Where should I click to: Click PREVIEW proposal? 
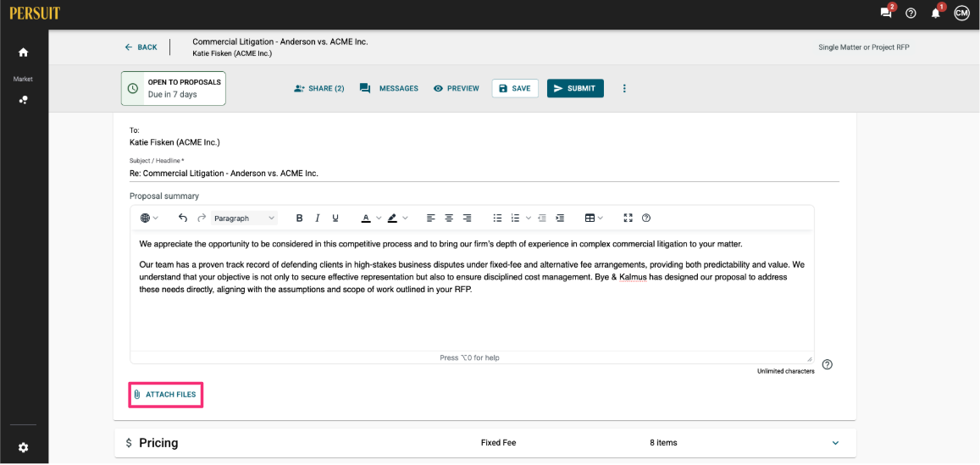457,88
